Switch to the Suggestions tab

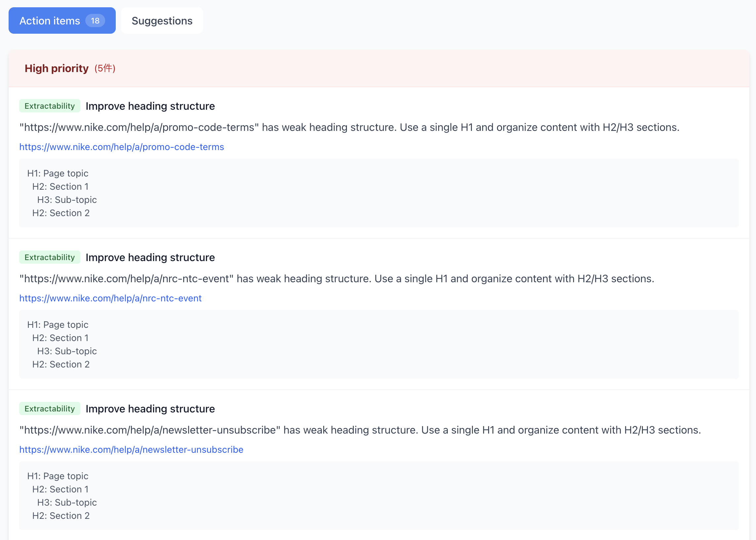tap(162, 20)
